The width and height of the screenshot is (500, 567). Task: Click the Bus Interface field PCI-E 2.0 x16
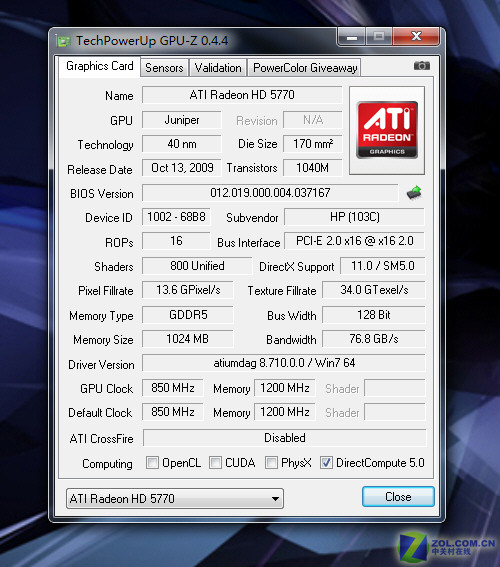point(355,241)
